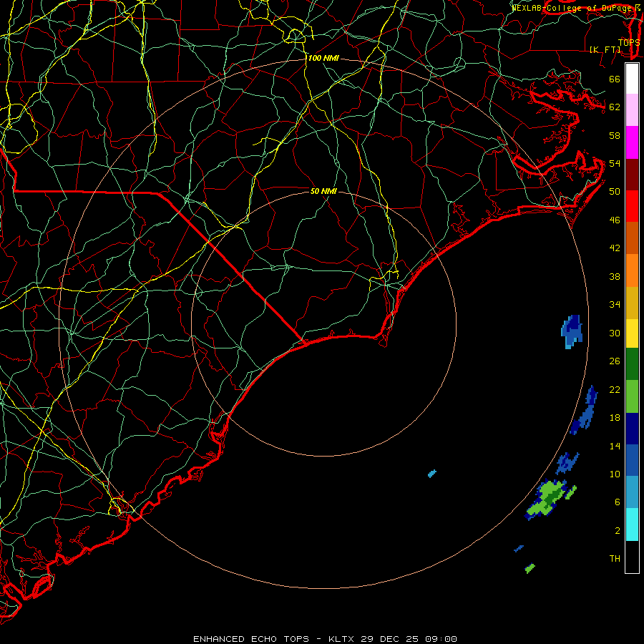644x644 pixels.
Task: Click the '29 DEC 25 09:00' timestamp
Action: [409, 639]
